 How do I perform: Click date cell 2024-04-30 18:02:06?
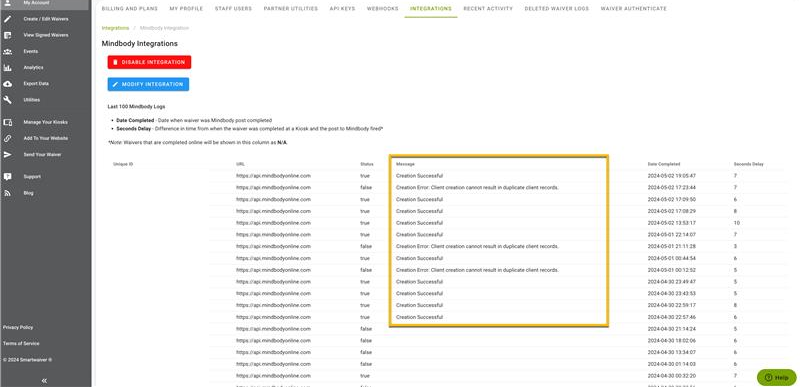coord(672,341)
